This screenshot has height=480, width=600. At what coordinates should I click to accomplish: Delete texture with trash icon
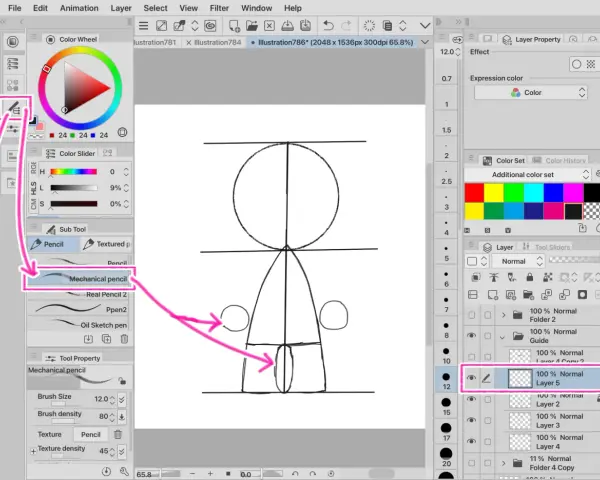point(118,434)
